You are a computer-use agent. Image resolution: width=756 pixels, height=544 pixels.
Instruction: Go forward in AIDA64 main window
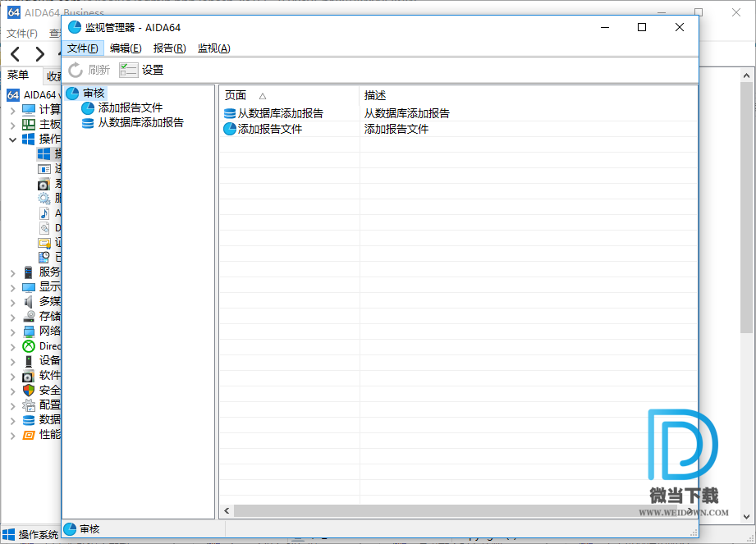(x=40, y=54)
